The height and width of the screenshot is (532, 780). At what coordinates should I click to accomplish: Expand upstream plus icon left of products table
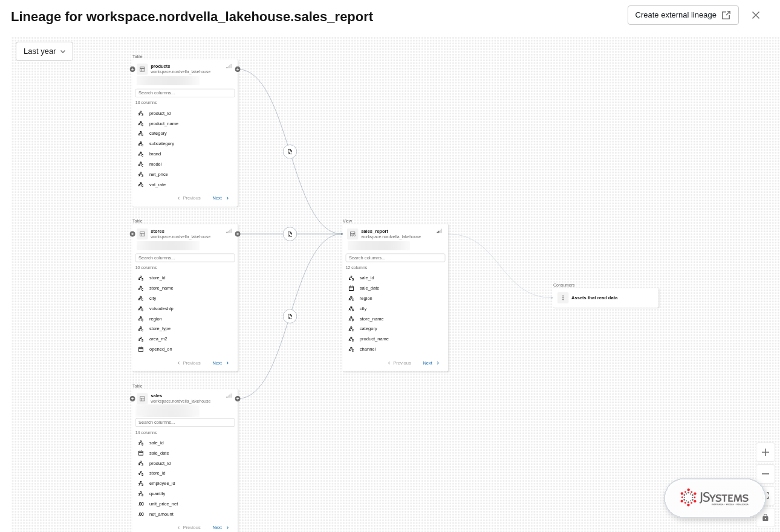[132, 69]
